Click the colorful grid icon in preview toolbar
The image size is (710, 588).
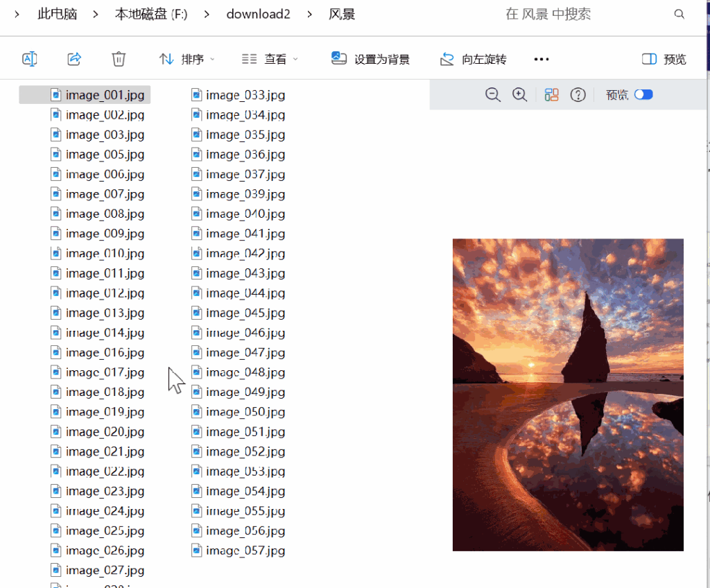pos(552,95)
